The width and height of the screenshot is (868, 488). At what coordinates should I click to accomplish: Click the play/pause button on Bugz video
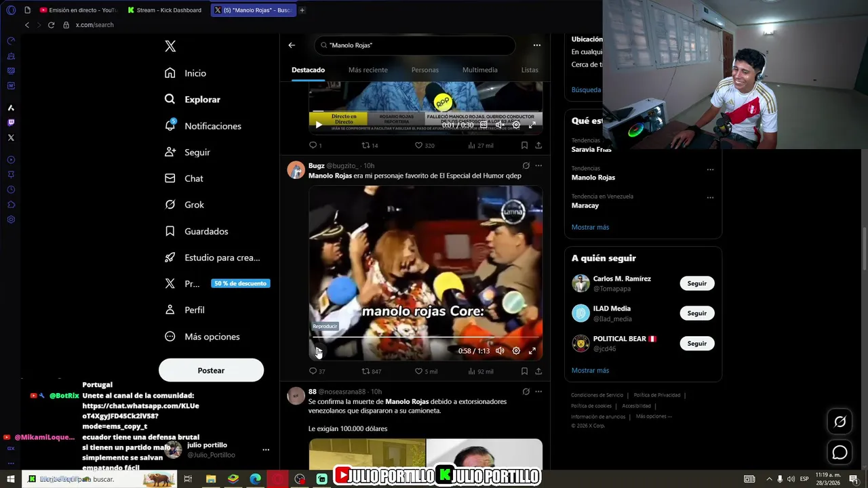[319, 351]
